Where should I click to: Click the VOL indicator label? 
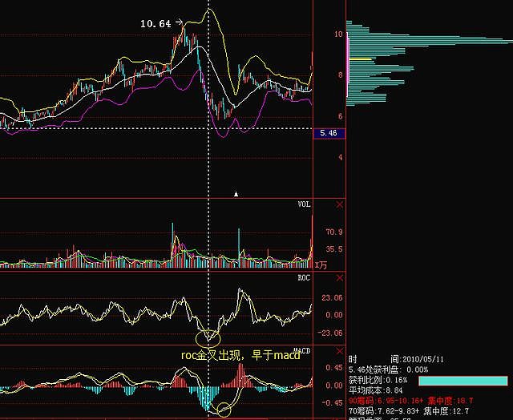click(304, 205)
